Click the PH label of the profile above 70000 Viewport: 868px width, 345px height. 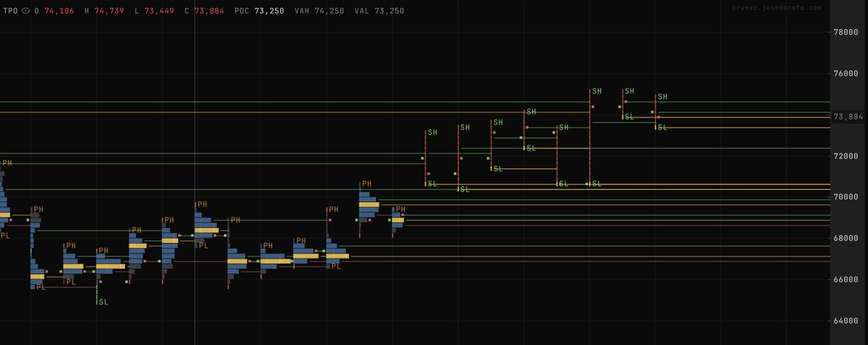366,183
